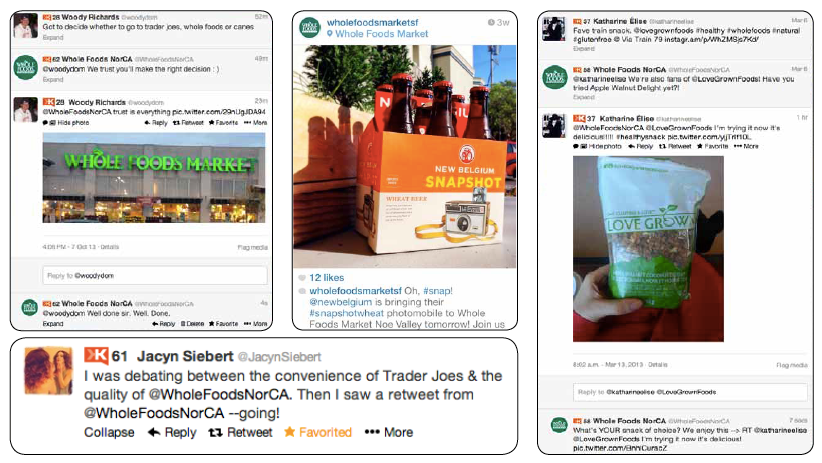
Task: Reply to Jacyn Siebert's tweet
Action: tap(172, 432)
